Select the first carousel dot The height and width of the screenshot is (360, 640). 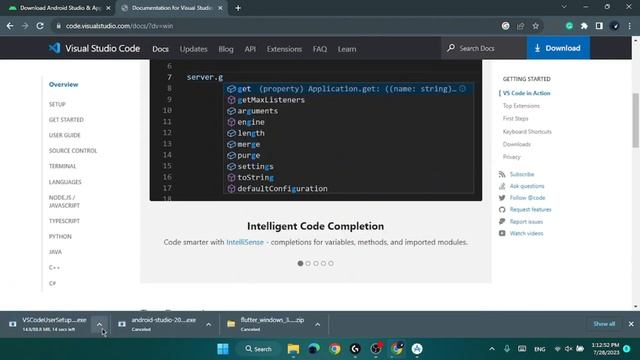pyautogui.click(x=300, y=263)
